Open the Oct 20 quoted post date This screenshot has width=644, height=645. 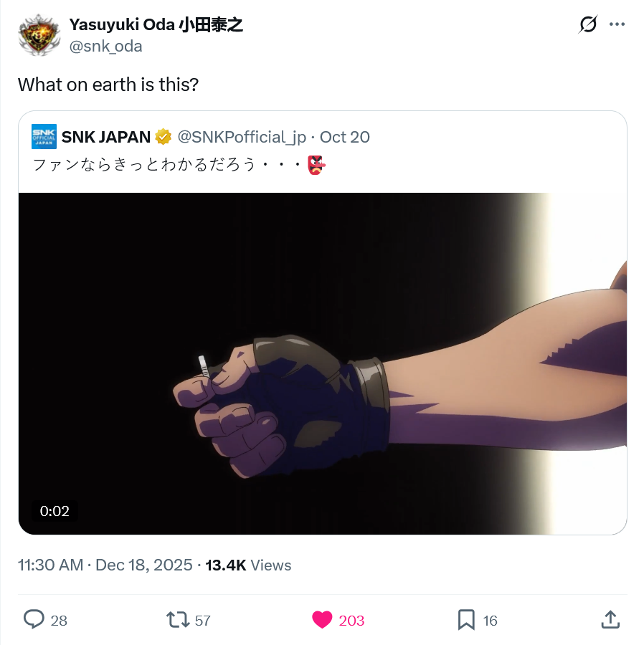(345, 137)
